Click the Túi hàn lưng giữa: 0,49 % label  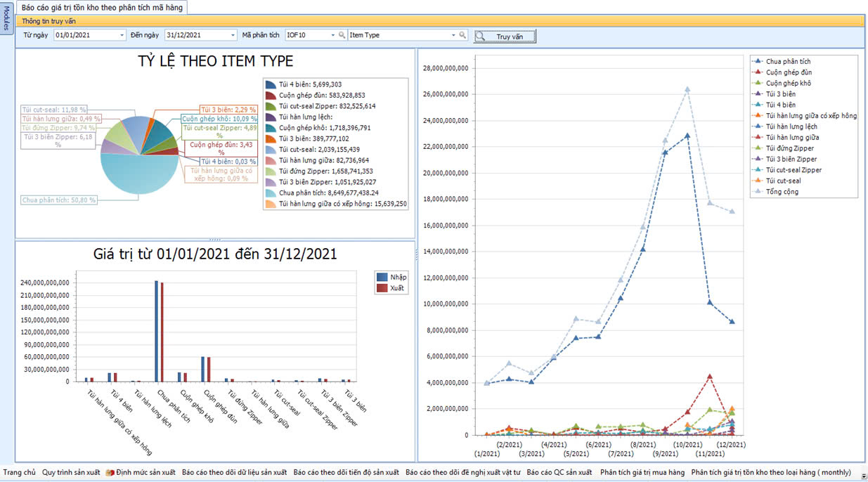61,119
